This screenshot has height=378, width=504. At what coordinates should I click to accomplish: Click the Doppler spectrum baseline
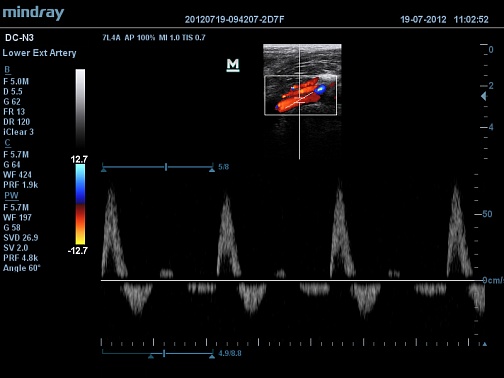(292, 280)
